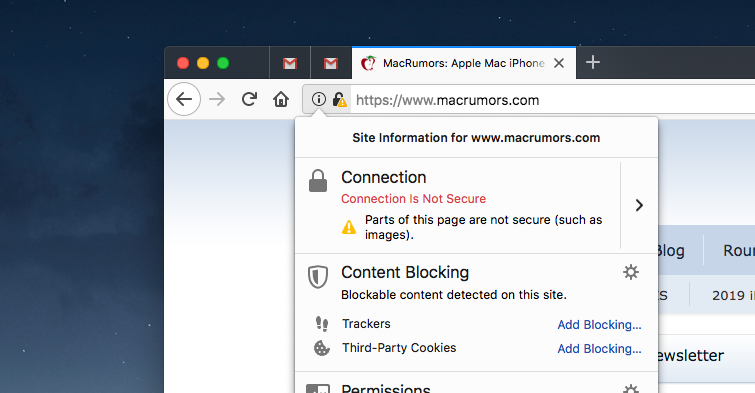Close the MacRumors tab
The height and width of the screenshot is (393, 755).
point(559,63)
